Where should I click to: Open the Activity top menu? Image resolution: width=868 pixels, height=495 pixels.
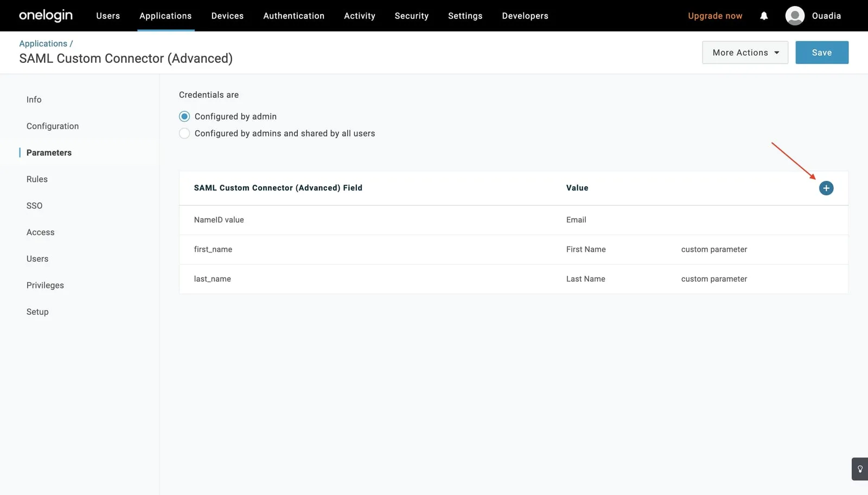[360, 16]
